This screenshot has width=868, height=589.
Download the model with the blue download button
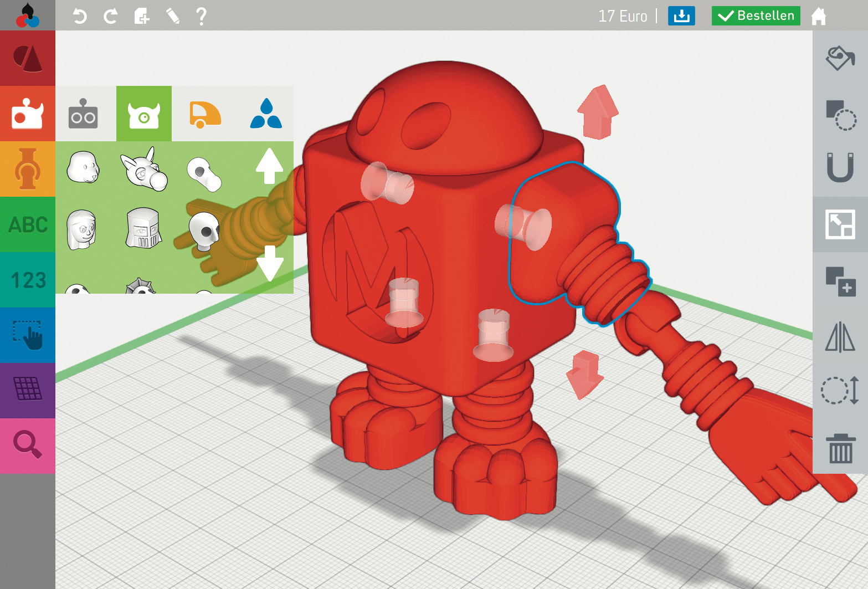[x=681, y=16]
